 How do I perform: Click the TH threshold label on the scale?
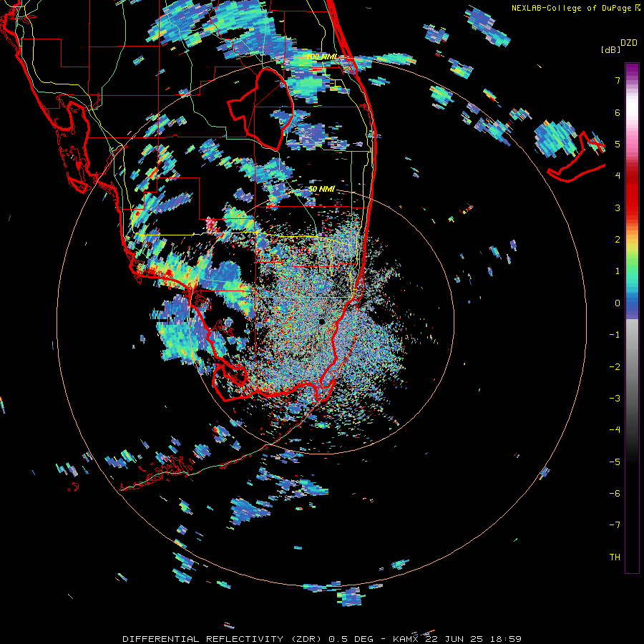[615, 557]
